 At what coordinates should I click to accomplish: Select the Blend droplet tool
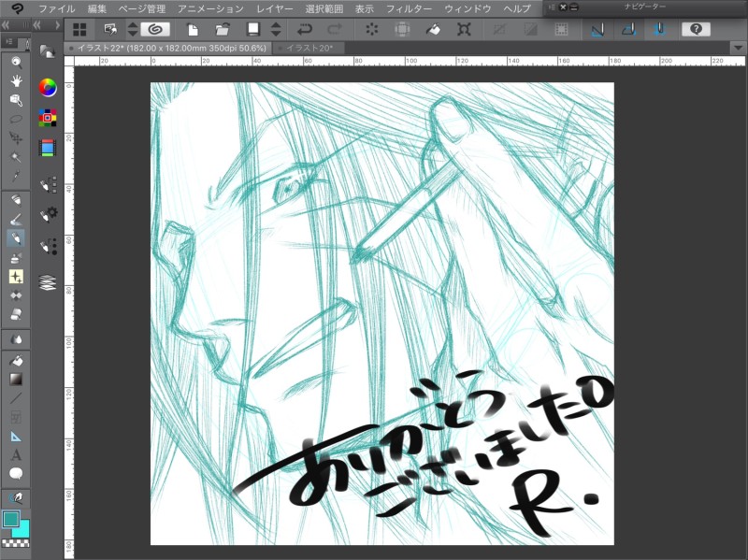pyautogui.click(x=16, y=339)
